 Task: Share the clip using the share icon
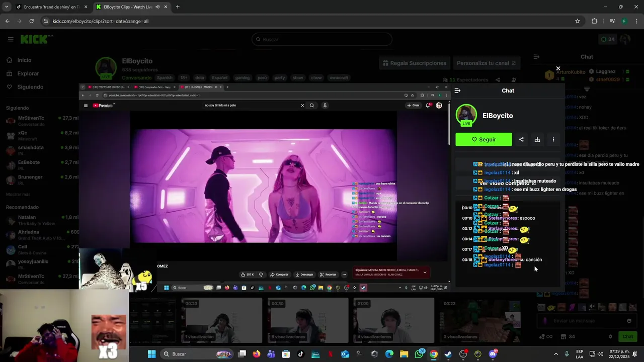(x=521, y=140)
